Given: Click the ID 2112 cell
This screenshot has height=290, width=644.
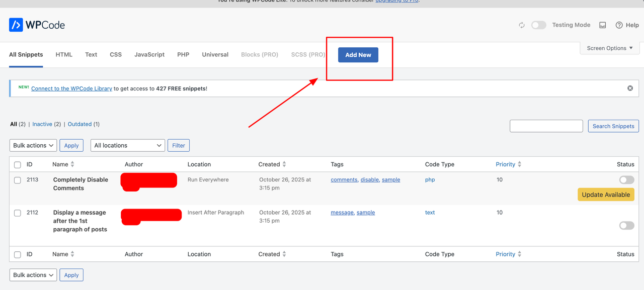Looking at the screenshot, I should tap(32, 213).
